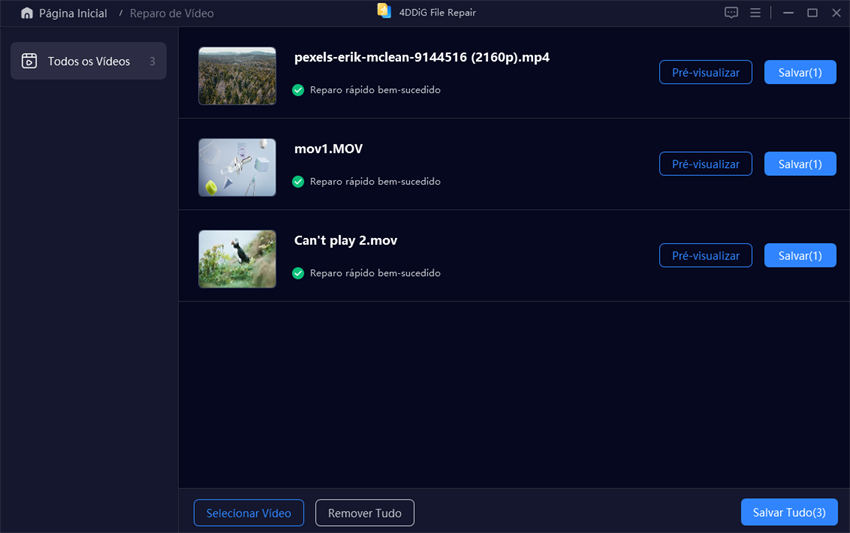
Task: Click green success checkmark for mov1.MOV
Action: click(x=298, y=182)
